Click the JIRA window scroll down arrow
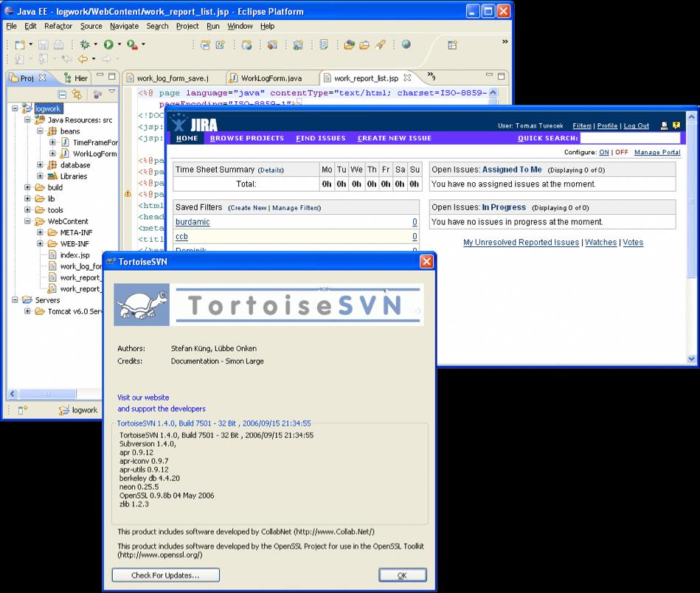 coord(692,358)
